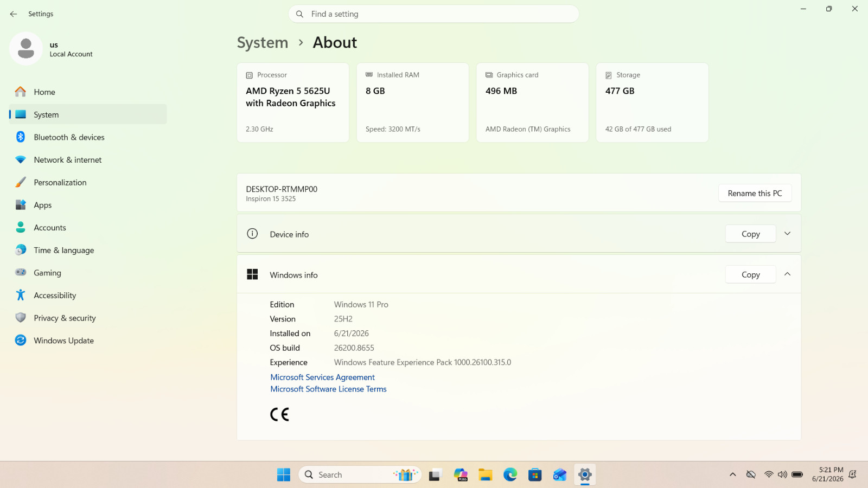Go to Time & language settings
The image size is (868, 488).
click(88, 250)
